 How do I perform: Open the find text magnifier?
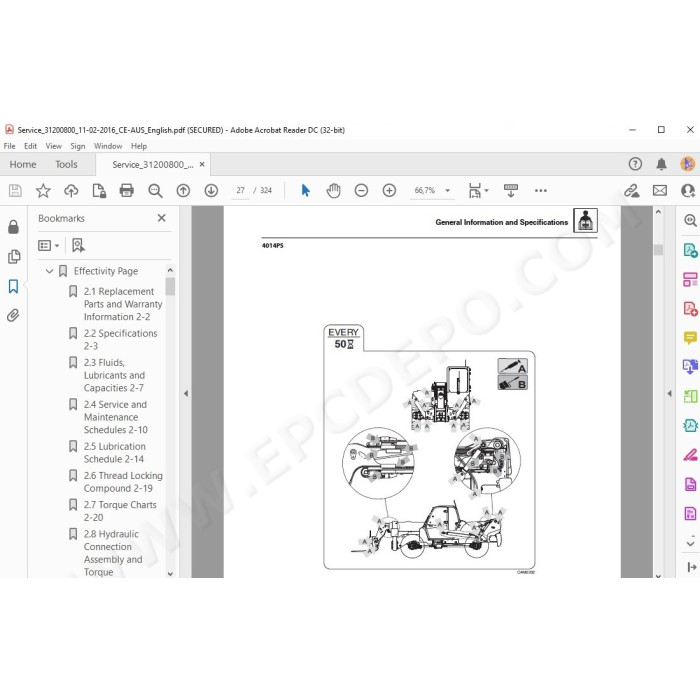(x=155, y=191)
